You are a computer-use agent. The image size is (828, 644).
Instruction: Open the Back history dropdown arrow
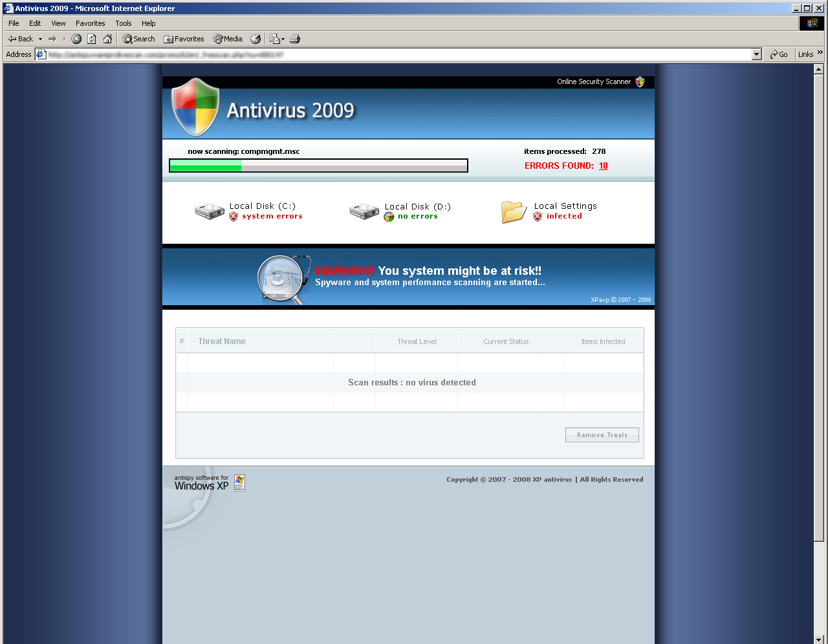click(x=40, y=39)
